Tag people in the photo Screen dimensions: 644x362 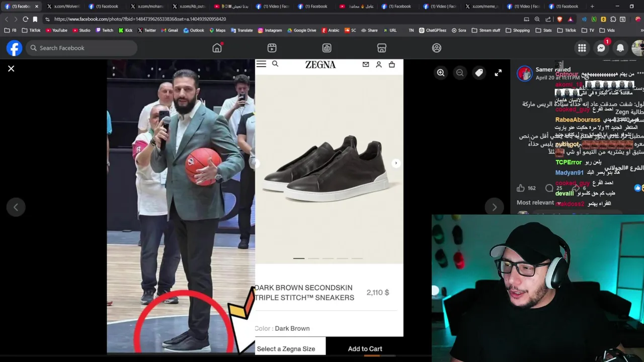pos(479,73)
